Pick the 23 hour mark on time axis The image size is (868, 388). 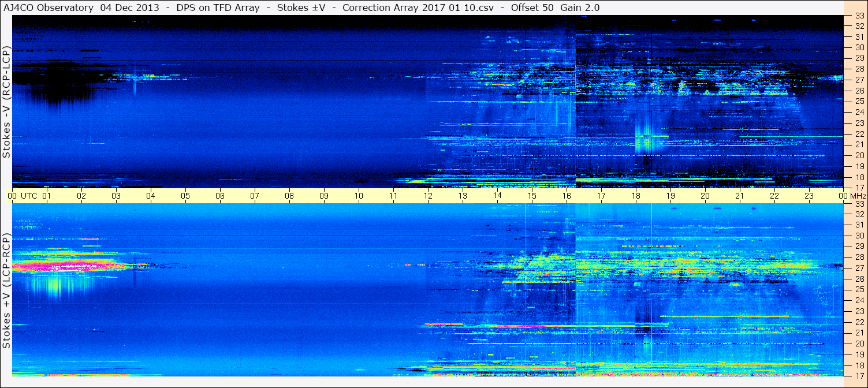click(809, 196)
